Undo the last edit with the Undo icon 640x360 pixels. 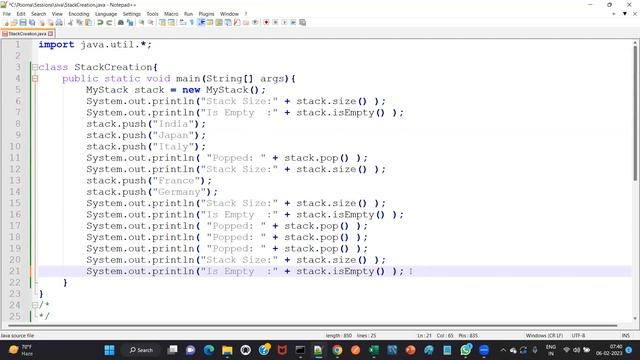(100, 22)
